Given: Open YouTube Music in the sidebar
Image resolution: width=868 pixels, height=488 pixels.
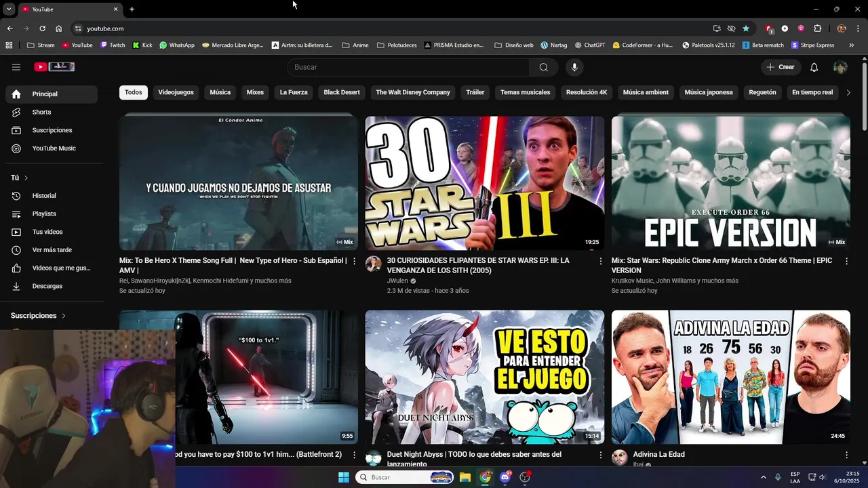Looking at the screenshot, I should coord(52,148).
